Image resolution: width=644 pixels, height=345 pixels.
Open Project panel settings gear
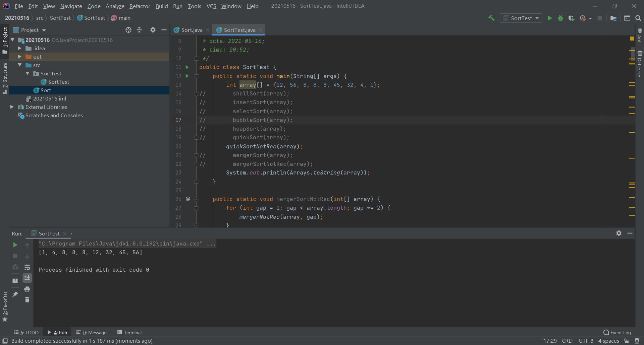point(153,30)
